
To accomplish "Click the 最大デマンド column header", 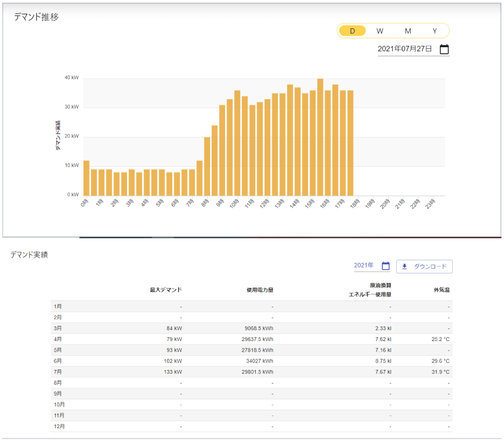I will (x=165, y=290).
